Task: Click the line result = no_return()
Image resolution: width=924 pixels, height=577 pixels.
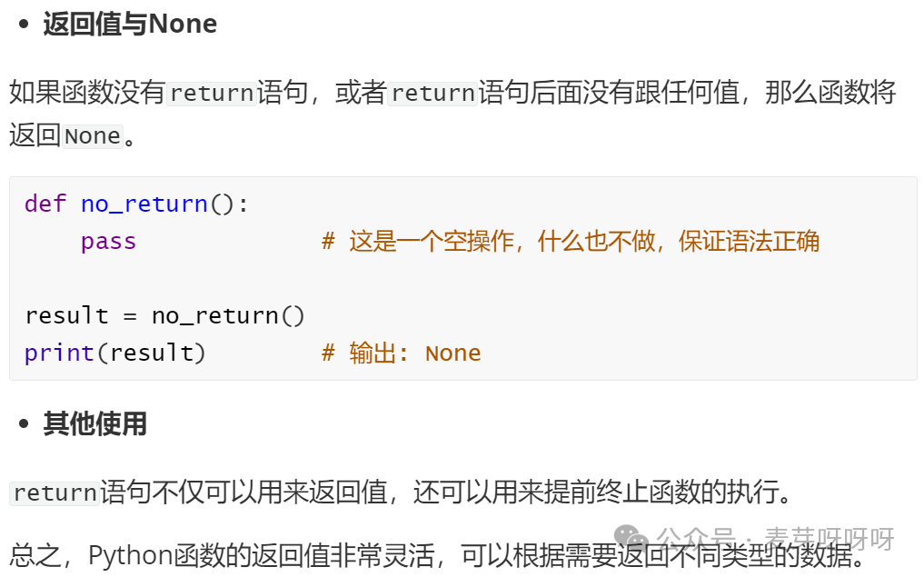Action: click(x=164, y=316)
